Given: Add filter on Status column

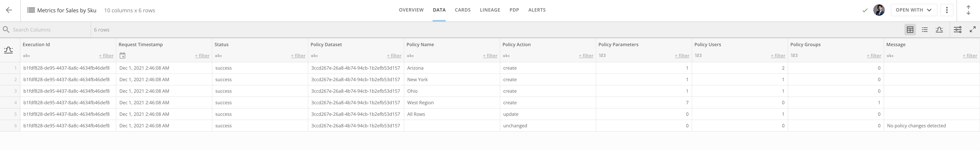Looking at the screenshot, I should click(298, 56).
